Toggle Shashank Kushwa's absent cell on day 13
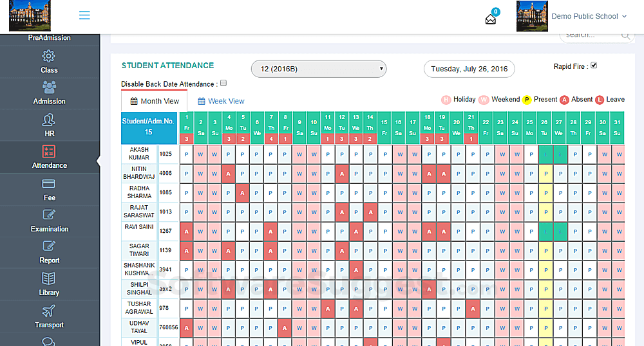644x346 pixels. click(x=356, y=270)
